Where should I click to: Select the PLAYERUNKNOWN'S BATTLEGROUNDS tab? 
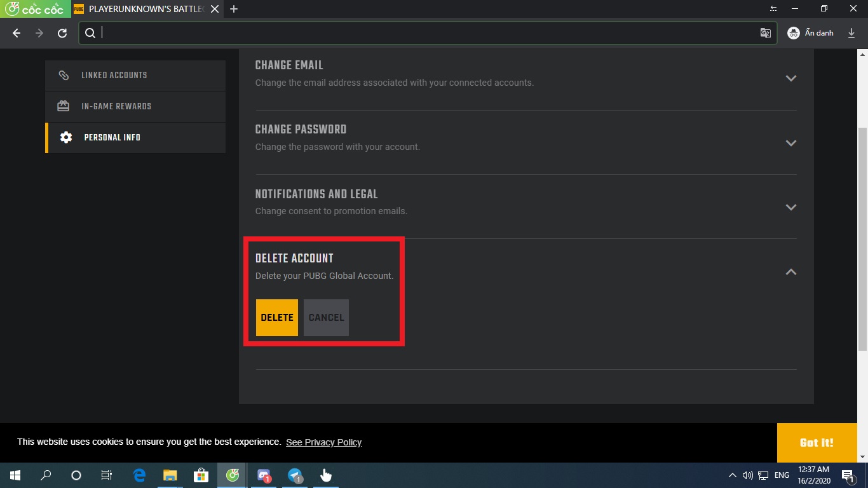(x=146, y=9)
